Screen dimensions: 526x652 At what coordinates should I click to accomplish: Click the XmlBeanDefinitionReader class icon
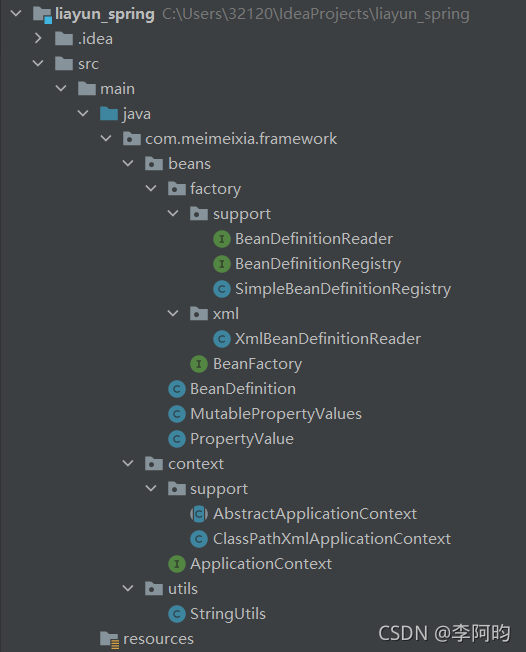[222, 339]
